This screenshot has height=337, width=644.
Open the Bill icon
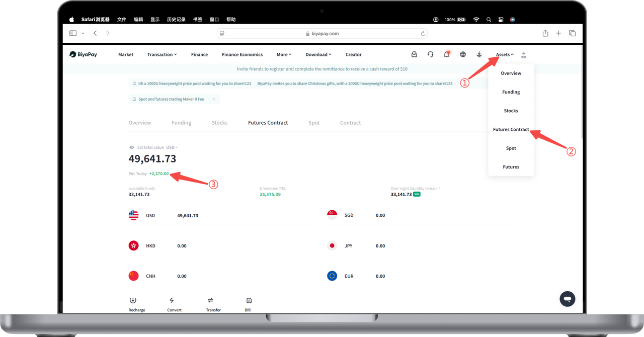248,300
